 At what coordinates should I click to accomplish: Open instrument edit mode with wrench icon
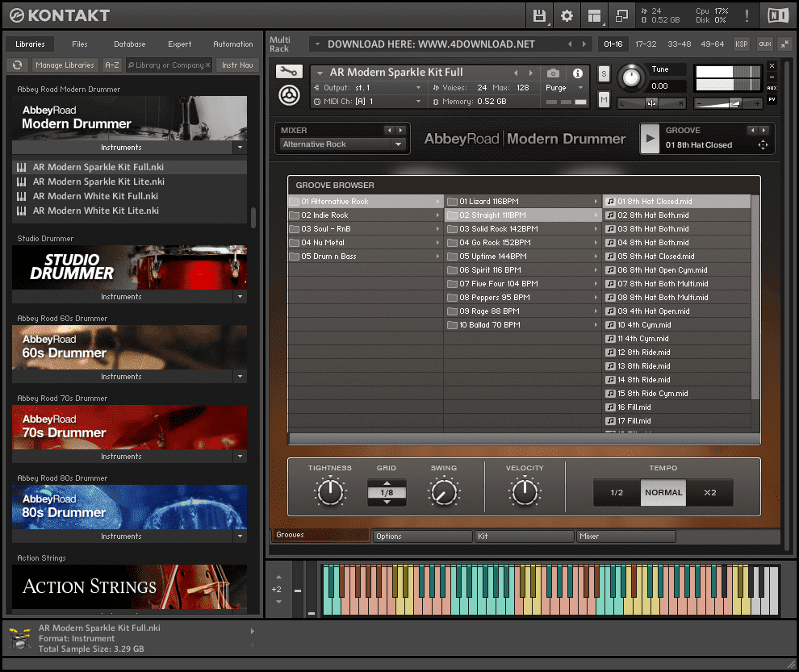(289, 71)
